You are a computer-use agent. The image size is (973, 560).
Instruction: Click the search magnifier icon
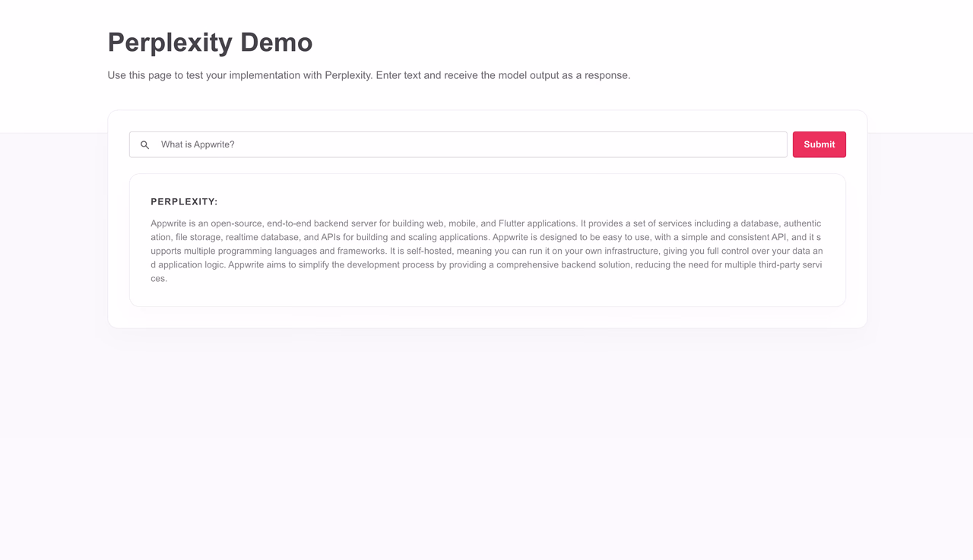[144, 144]
